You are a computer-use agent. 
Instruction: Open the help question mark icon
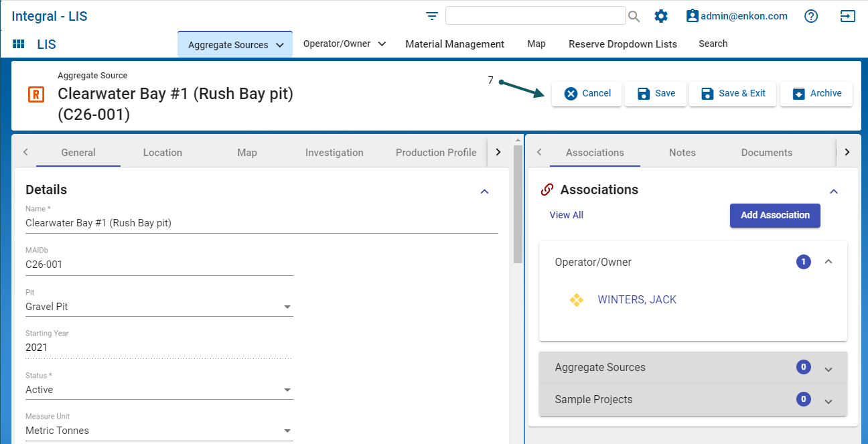coord(811,16)
